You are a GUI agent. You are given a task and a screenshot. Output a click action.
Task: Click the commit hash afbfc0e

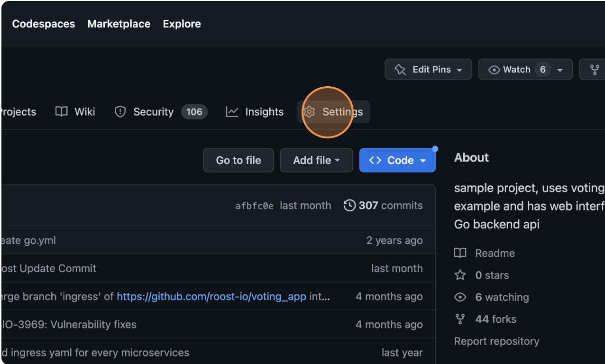255,205
